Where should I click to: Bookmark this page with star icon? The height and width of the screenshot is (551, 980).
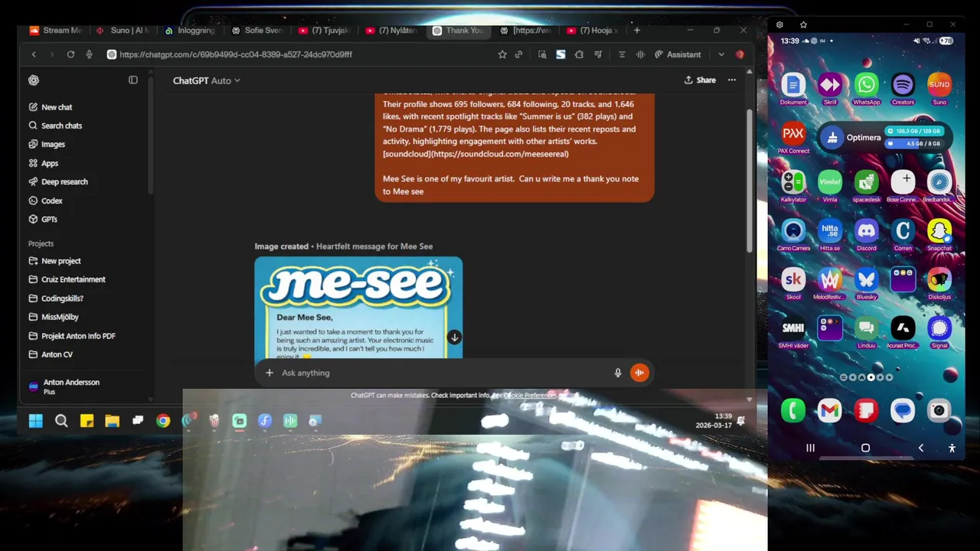click(x=502, y=54)
